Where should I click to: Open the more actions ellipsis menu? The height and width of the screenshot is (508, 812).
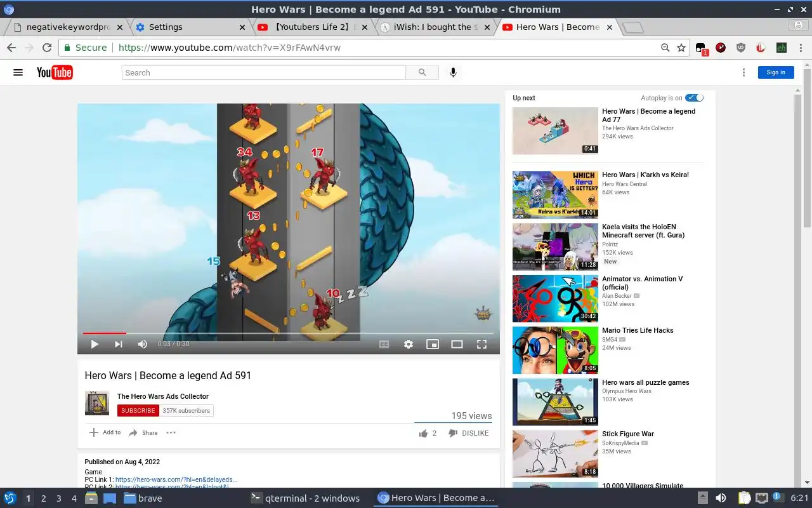(171, 433)
